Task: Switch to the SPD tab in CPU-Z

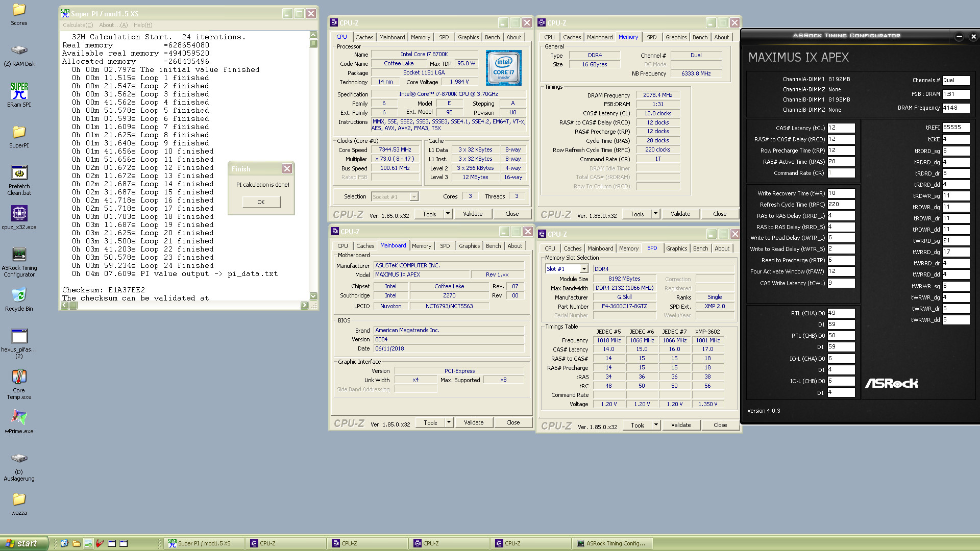Action: (x=444, y=37)
